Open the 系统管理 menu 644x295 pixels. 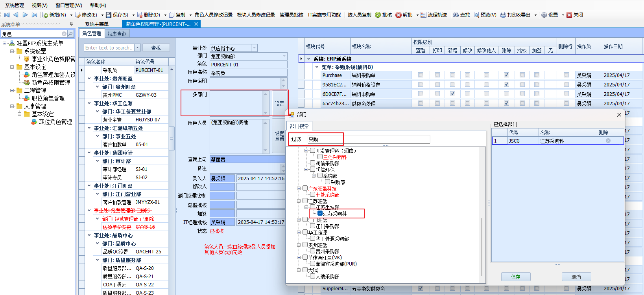coord(15,5)
